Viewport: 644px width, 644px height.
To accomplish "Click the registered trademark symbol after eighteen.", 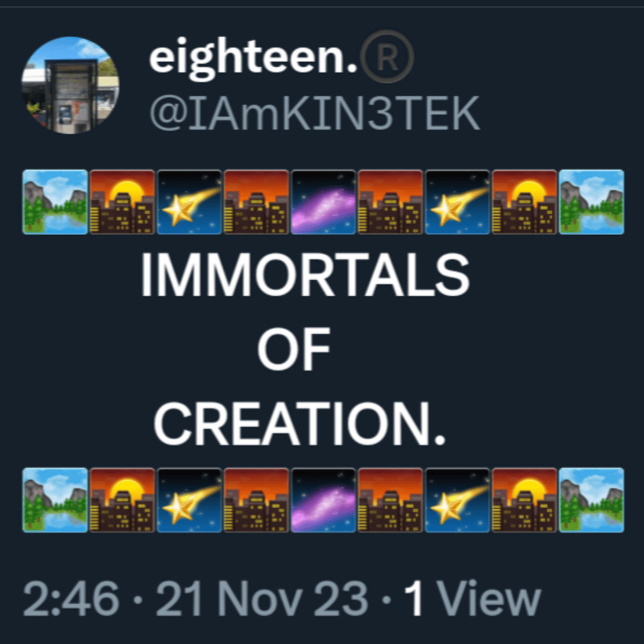I will coord(388,58).
